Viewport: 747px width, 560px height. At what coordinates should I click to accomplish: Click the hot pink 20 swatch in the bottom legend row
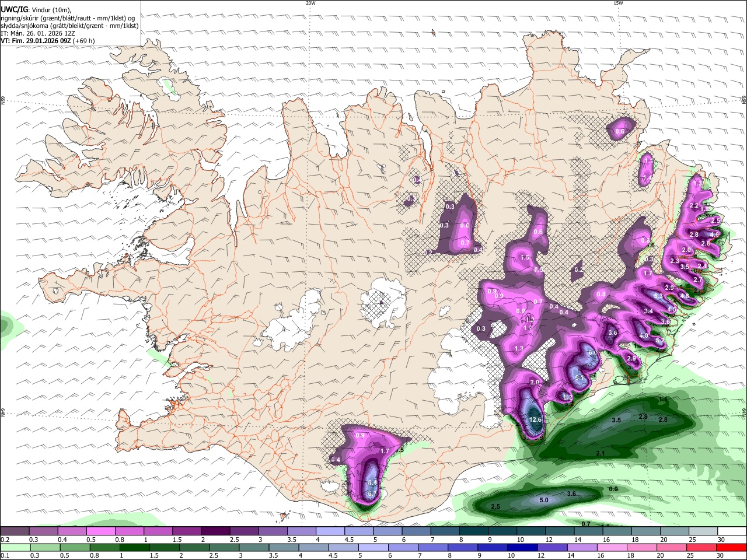tap(672, 548)
